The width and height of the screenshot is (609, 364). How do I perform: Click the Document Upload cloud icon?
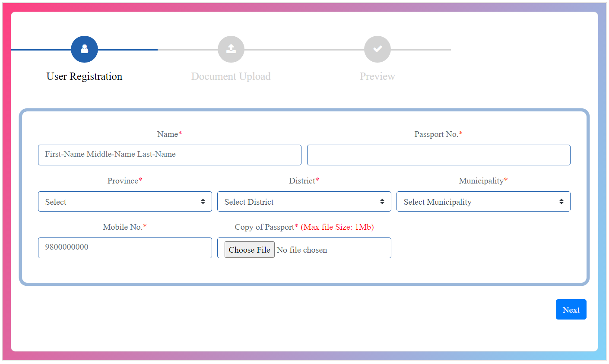point(231,49)
